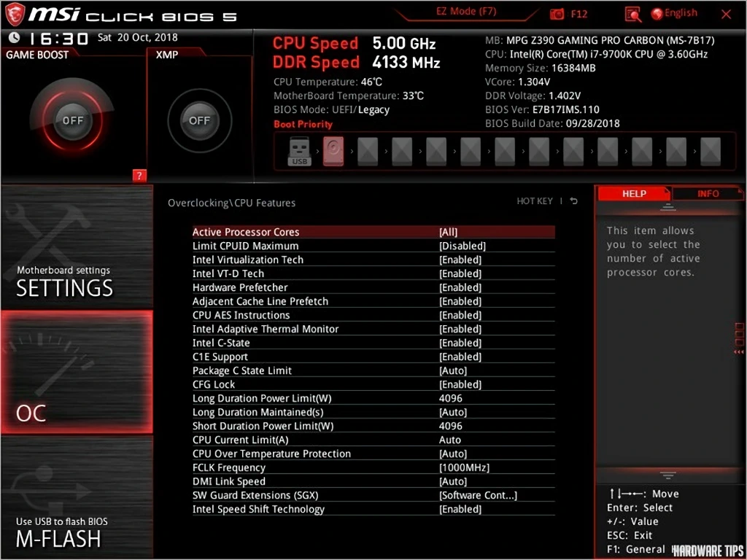The height and width of the screenshot is (560, 747).
Task: Switch to the HELP tab
Action: (634, 193)
